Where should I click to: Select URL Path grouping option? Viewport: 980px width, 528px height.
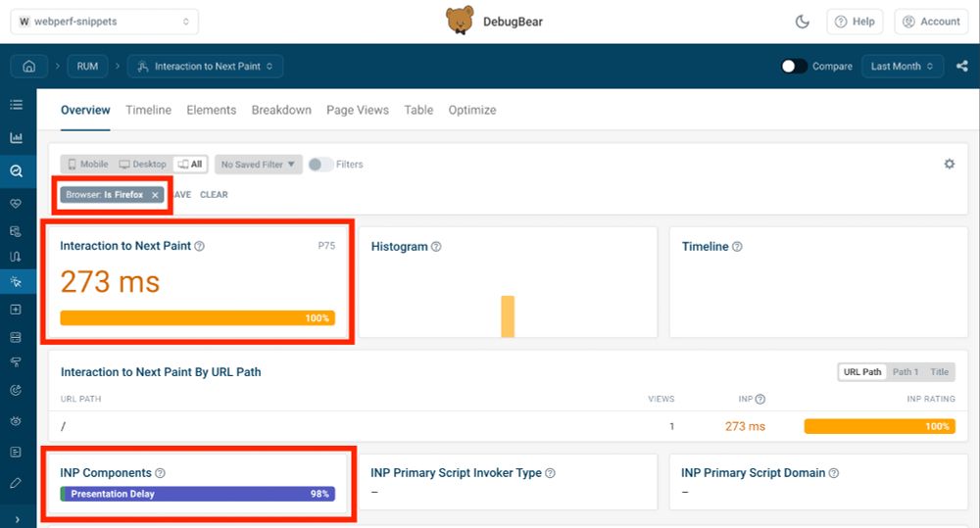[x=861, y=372]
